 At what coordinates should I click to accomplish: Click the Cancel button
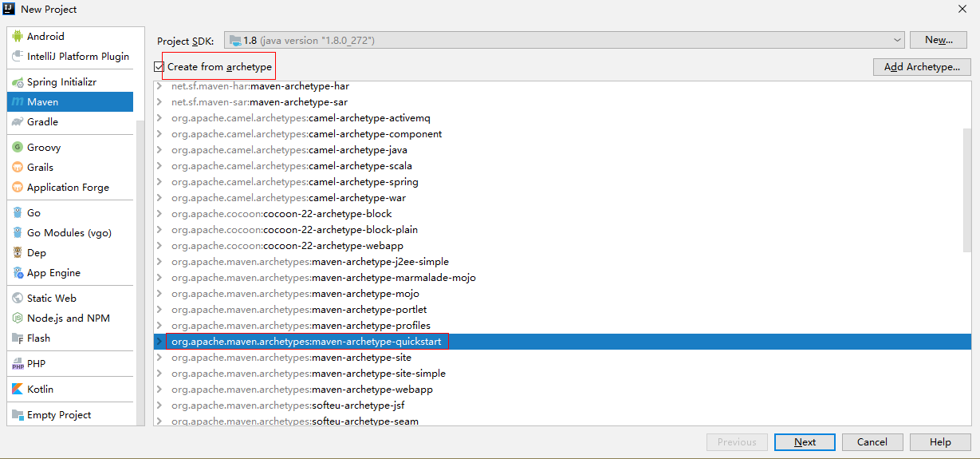click(872, 442)
